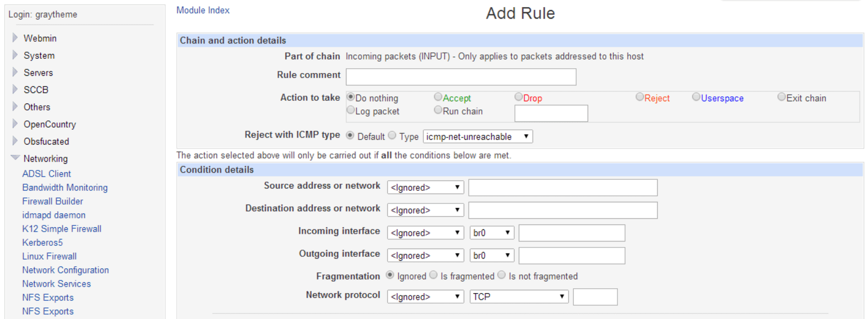
Task: Open the Firewall Builder module
Action: coord(52,201)
